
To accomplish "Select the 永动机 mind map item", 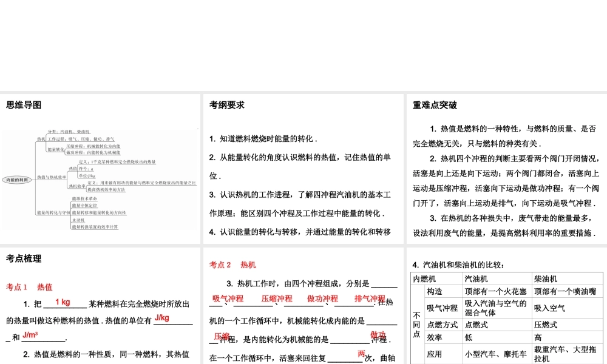I will pyautogui.click(x=78, y=220).
